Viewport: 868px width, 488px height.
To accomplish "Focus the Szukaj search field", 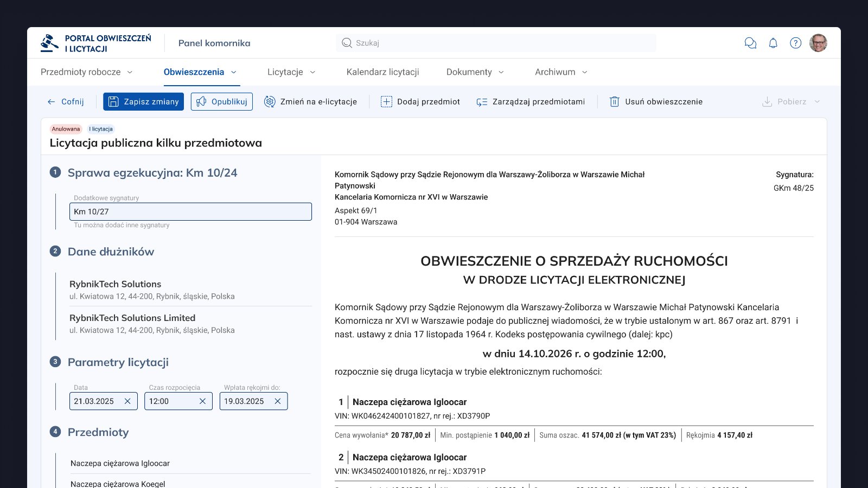I will point(496,43).
